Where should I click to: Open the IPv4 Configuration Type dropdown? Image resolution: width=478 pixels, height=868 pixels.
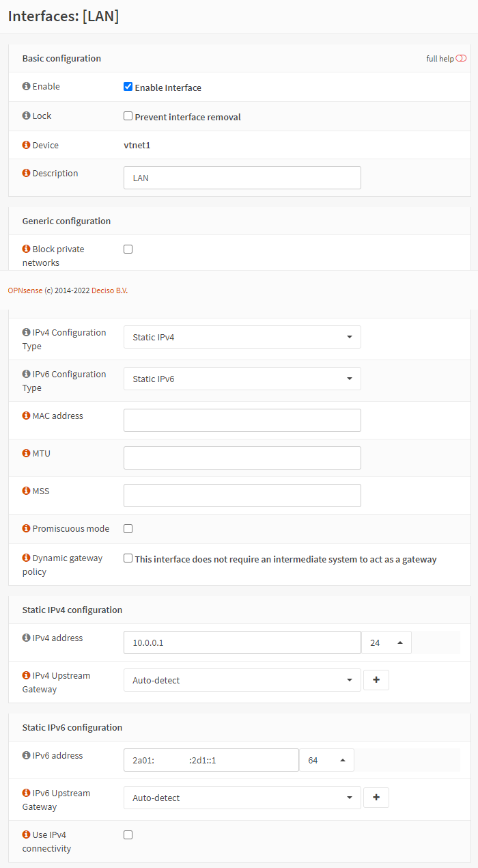242,337
